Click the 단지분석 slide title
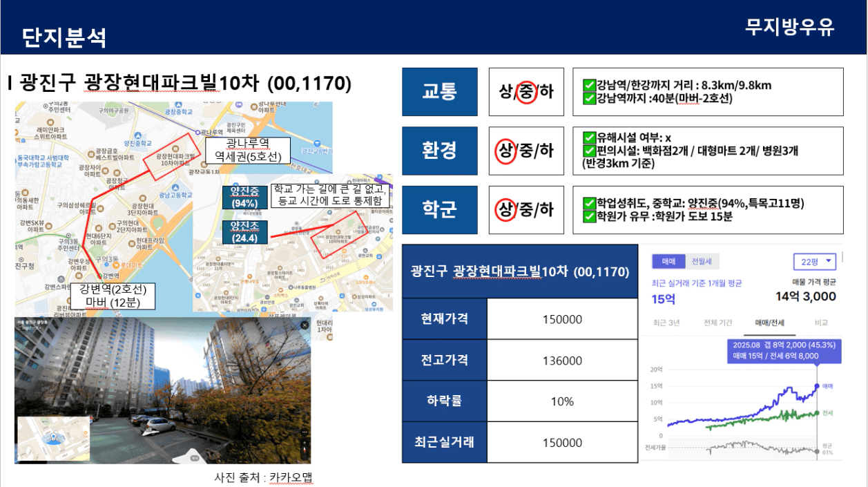868x487 pixels. (x=64, y=37)
